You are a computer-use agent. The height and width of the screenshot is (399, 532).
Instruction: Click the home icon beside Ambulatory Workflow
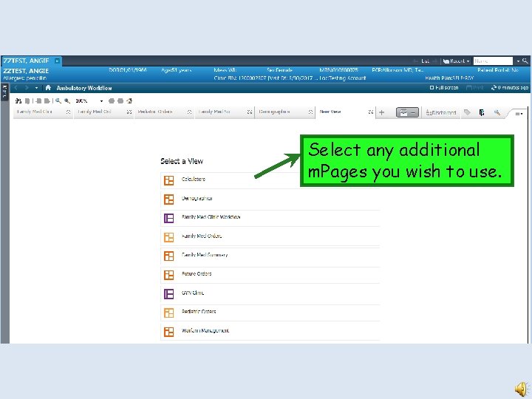[x=48, y=88]
